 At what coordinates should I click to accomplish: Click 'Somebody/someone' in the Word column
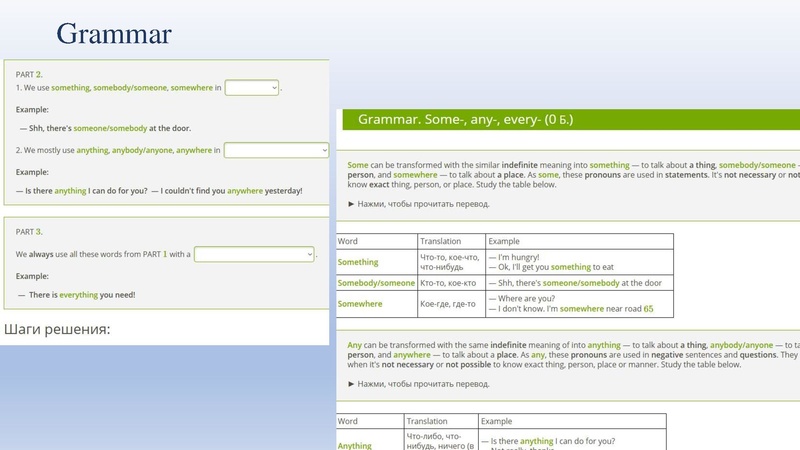[x=376, y=283]
